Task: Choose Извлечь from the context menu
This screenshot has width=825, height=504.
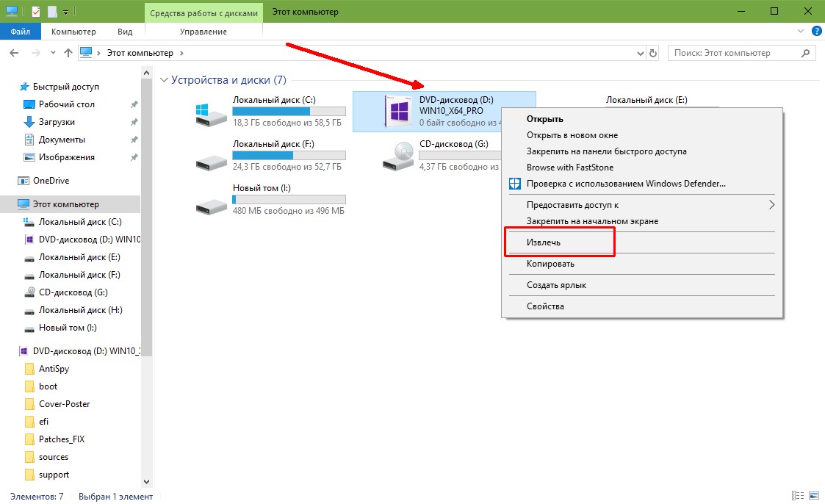Action: 544,242
